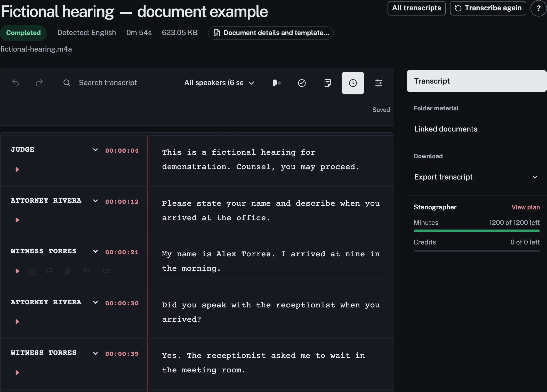Screen dimensions: 547x392
Task: Open speaker dropdown for Attorney Rivera at 00:00:12
Action: click(95, 201)
